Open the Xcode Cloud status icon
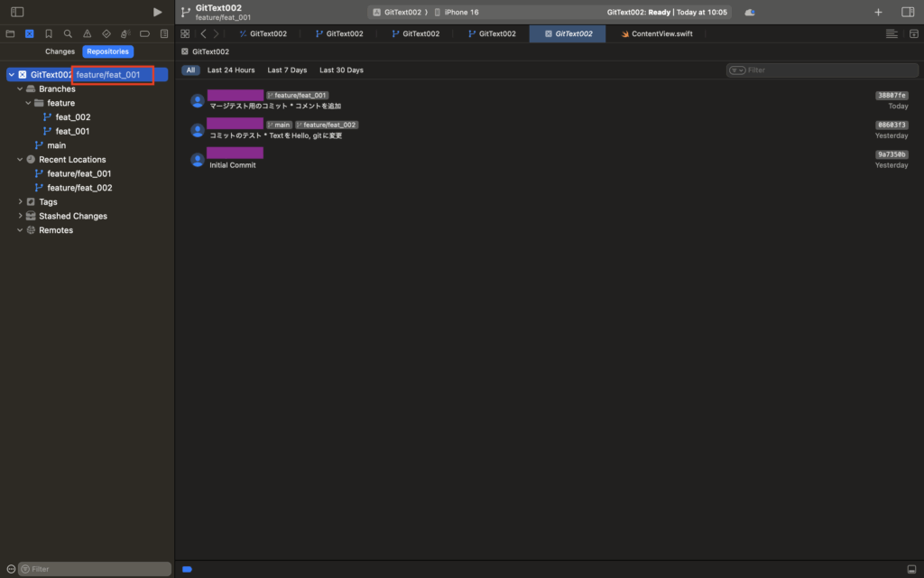The width and height of the screenshot is (924, 578). point(750,12)
